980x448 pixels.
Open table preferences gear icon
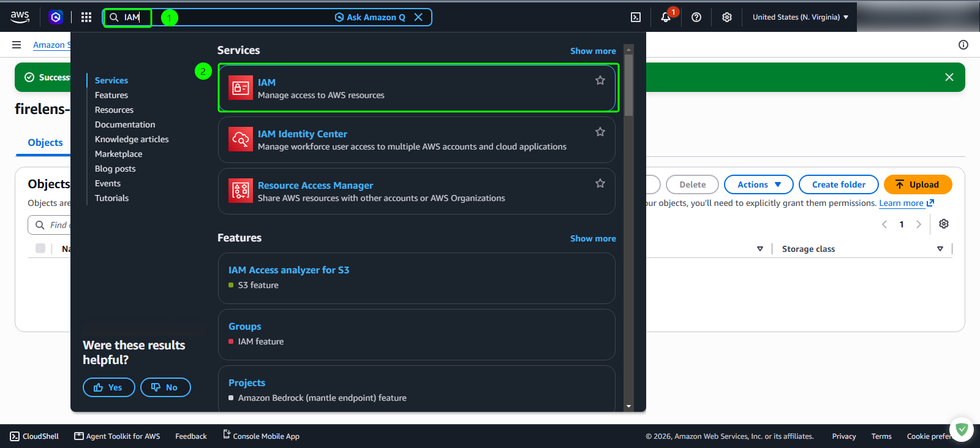(x=944, y=224)
